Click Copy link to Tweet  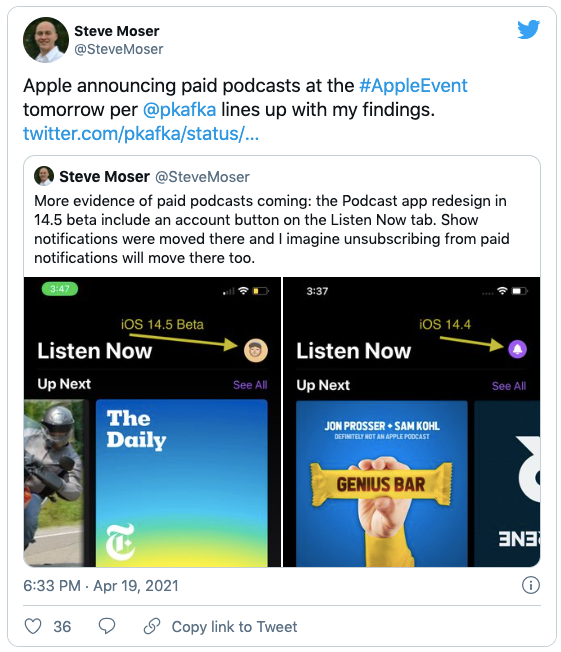click(234, 627)
